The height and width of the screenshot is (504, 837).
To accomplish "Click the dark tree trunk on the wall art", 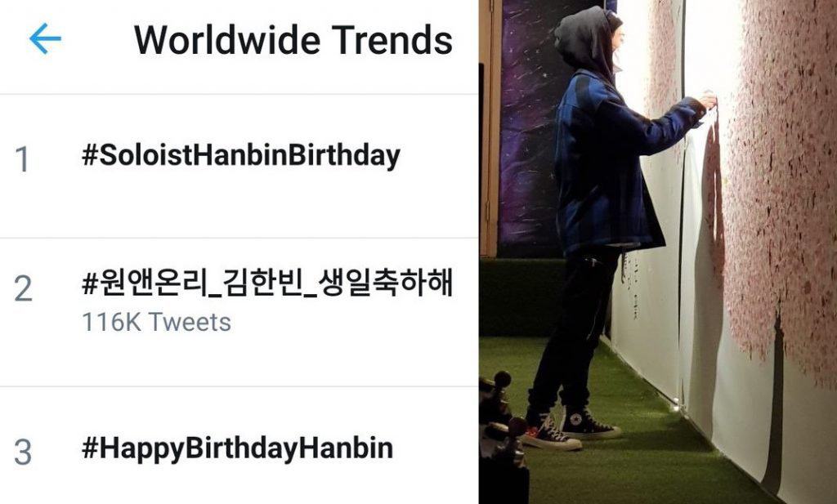I will click(x=774, y=405).
